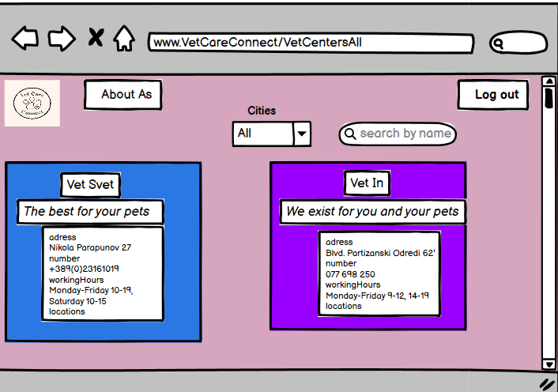Open the About As page

point(123,95)
